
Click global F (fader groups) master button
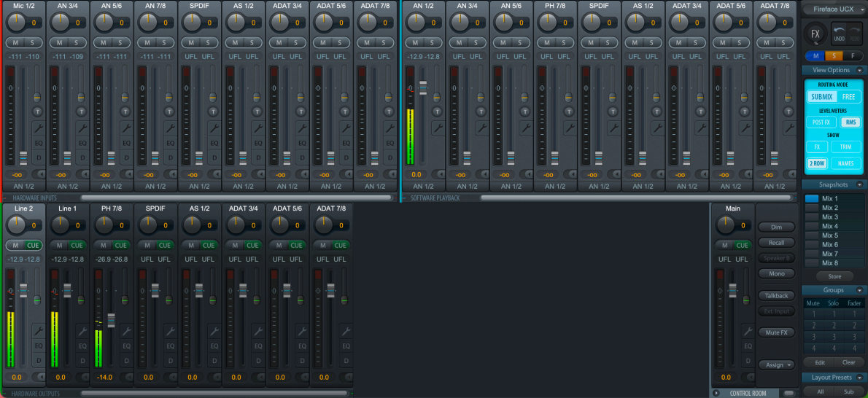(853, 56)
